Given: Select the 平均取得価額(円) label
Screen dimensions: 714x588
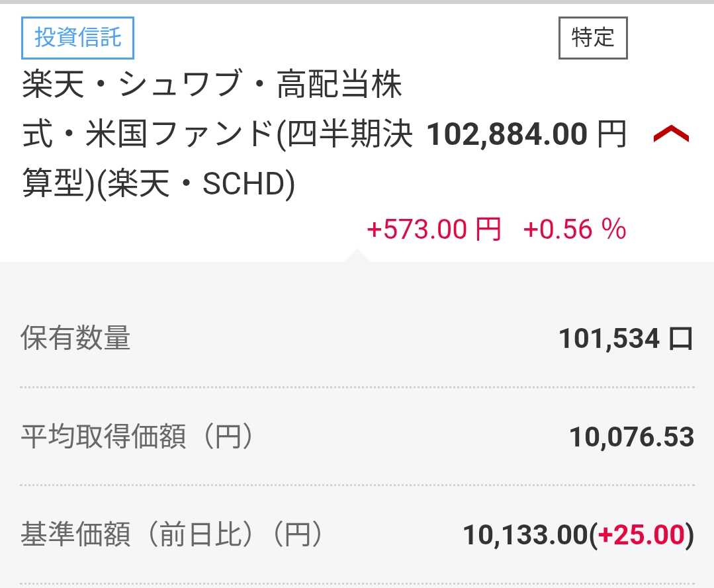Looking at the screenshot, I should point(137,437).
